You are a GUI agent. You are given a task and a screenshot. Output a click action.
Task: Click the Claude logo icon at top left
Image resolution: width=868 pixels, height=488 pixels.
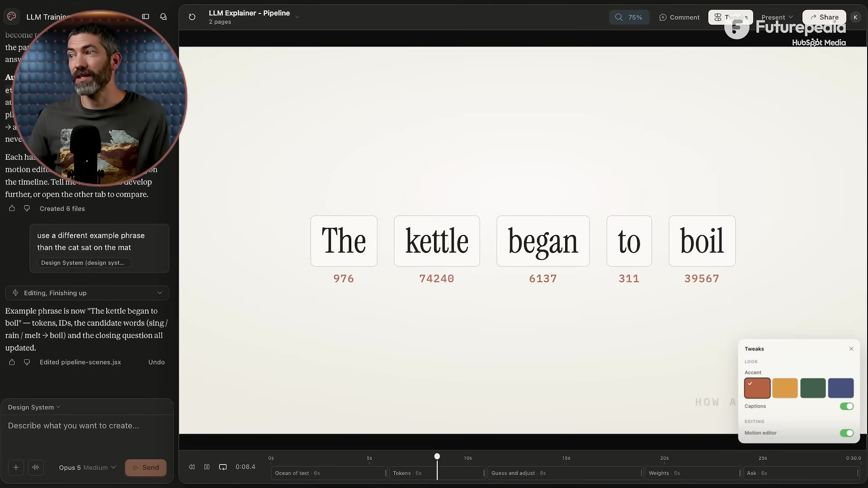pos(12,16)
